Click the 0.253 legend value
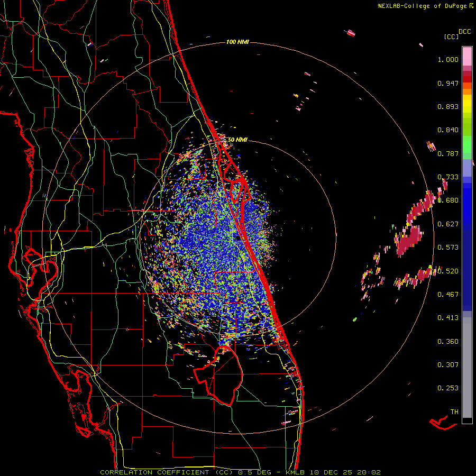 pyautogui.click(x=448, y=388)
